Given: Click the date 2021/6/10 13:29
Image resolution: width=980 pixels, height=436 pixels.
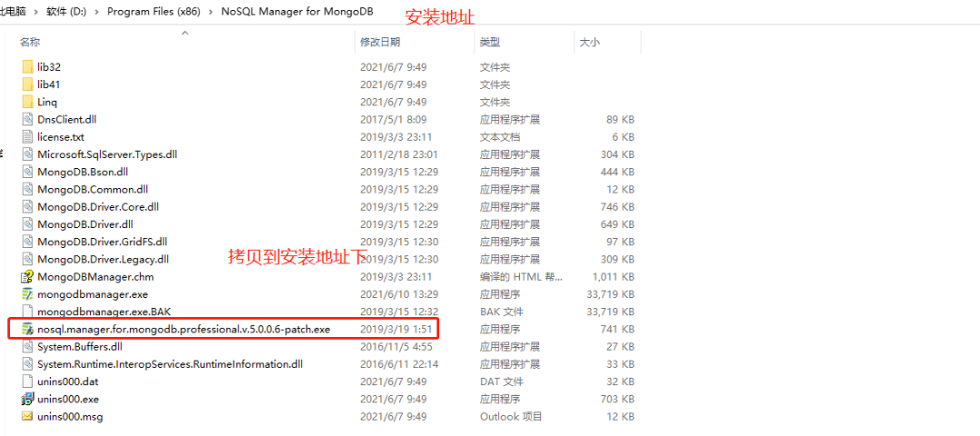Looking at the screenshot, I should click(397, 294).
